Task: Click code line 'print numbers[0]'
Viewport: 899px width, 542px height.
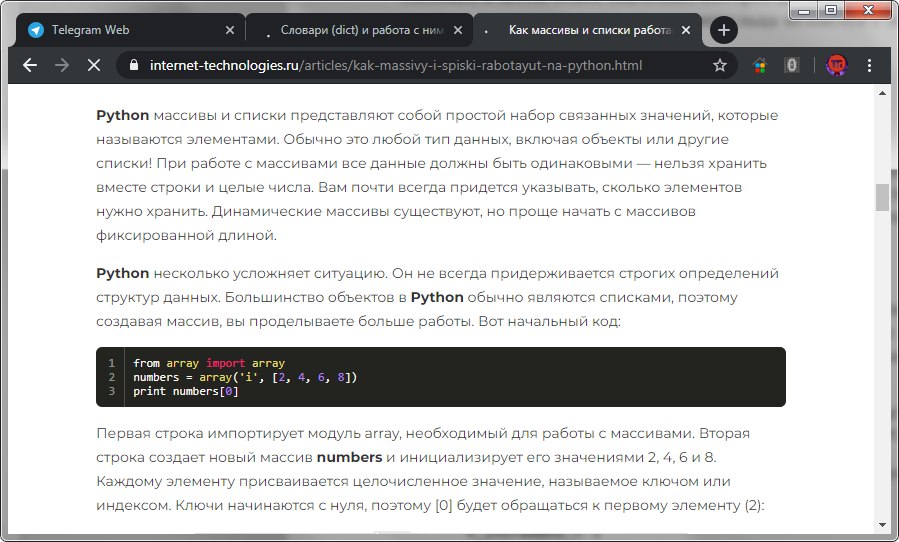Action: click(x=185, y=391)
